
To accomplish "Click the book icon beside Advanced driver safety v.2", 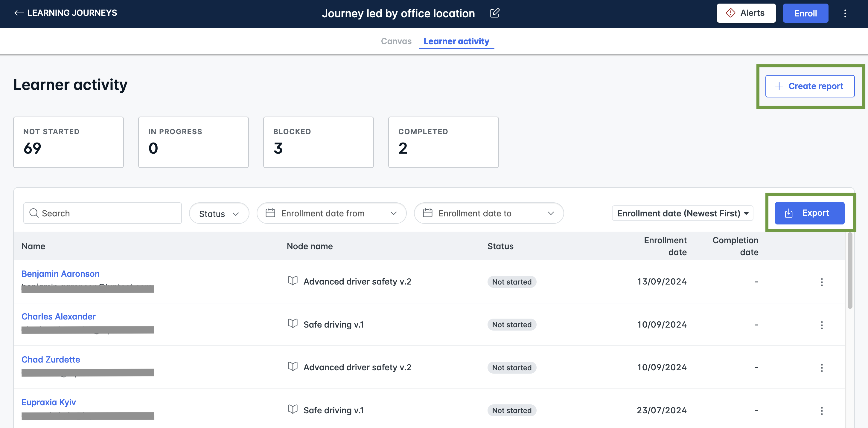I will coord(293,281).
